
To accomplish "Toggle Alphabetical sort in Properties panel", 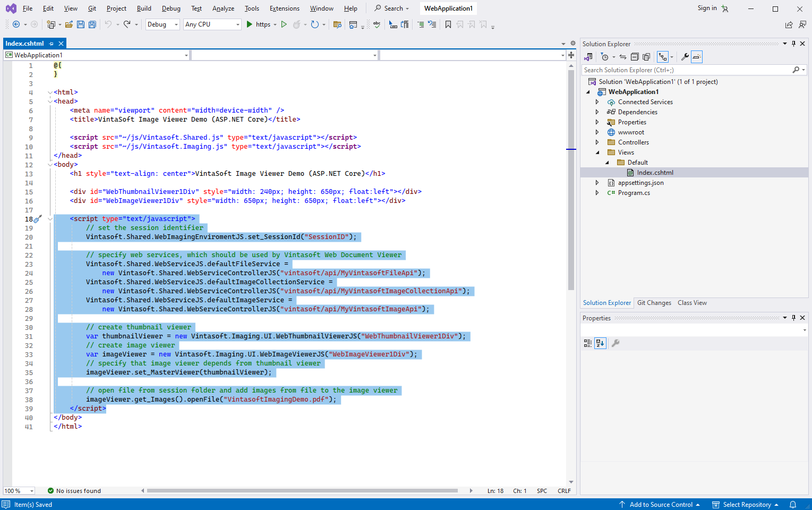I will click(600, 343).
